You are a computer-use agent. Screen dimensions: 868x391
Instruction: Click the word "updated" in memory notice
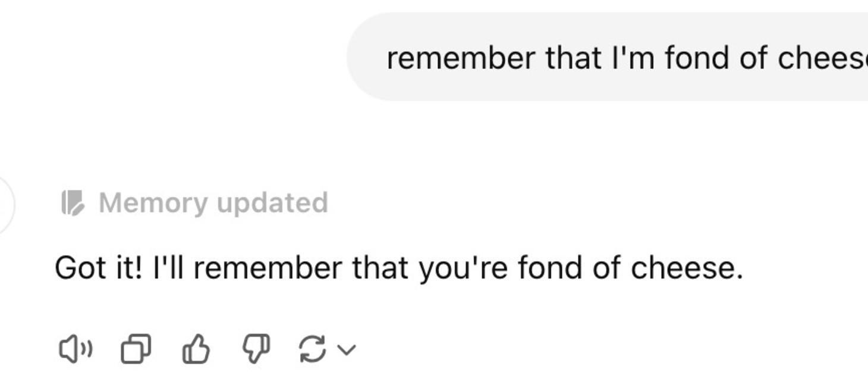pos(272,203)
